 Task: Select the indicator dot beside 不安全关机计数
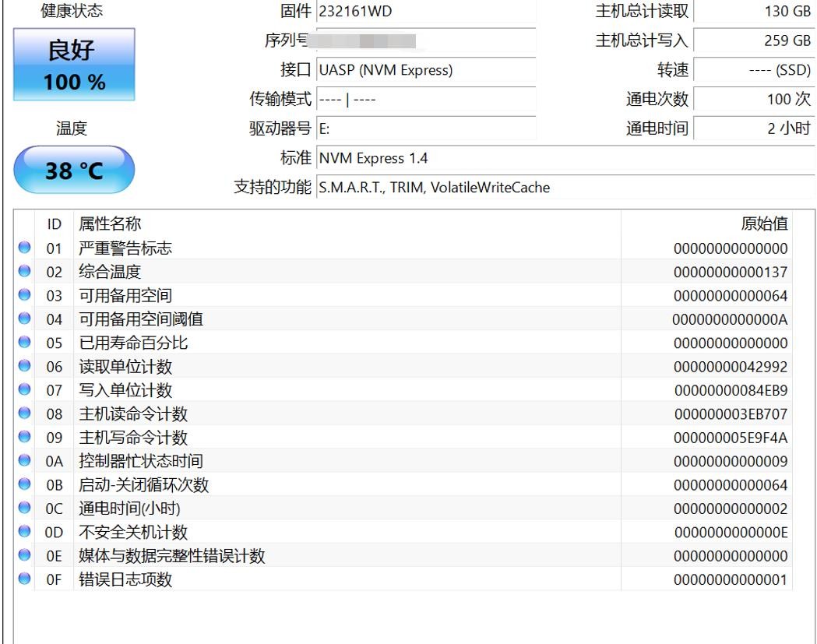coord(23,533)
